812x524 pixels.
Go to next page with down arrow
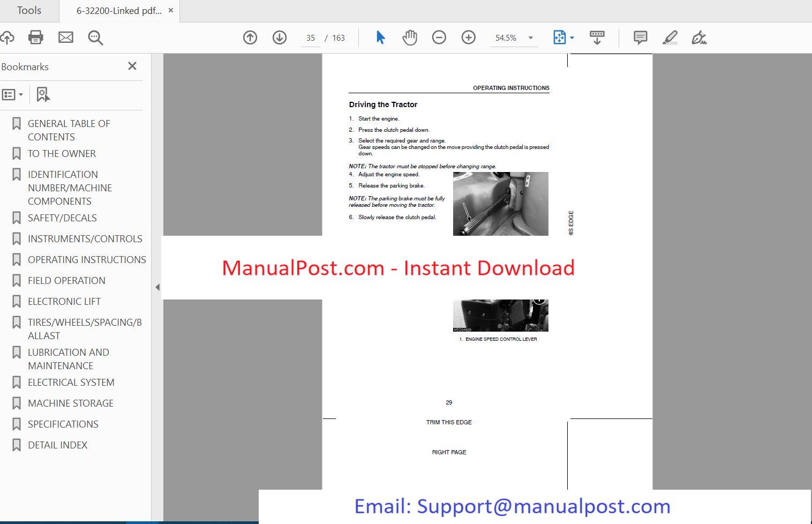coord(280,38)
